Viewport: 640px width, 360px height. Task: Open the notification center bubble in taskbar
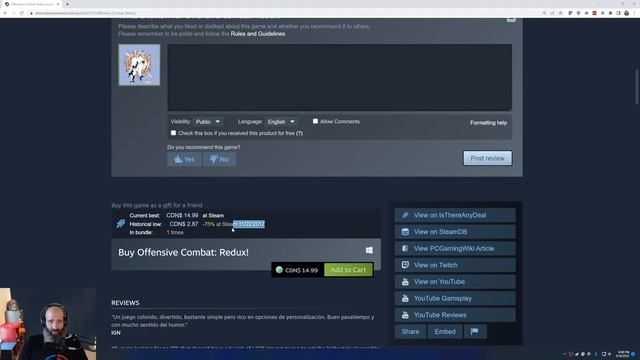pos(633,354)
